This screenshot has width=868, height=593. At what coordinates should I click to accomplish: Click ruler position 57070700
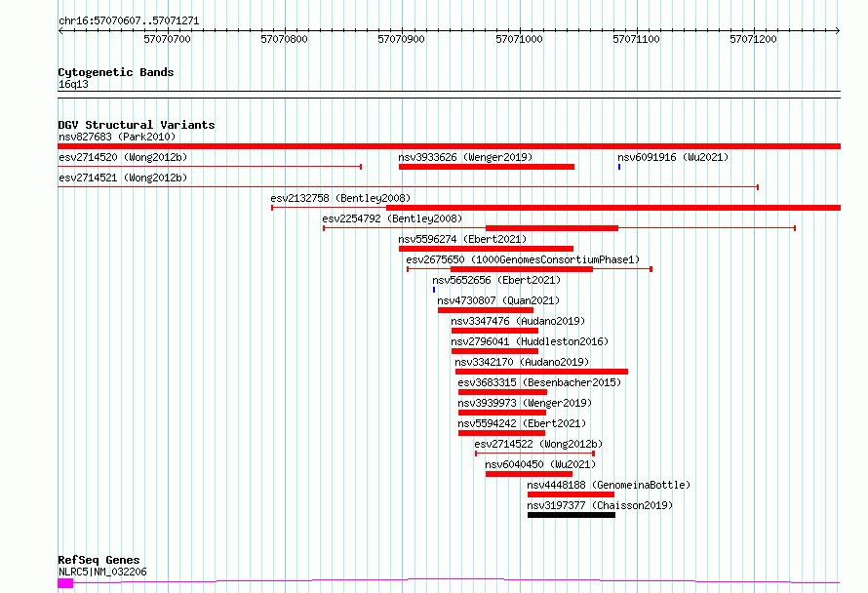pos(167,39)
